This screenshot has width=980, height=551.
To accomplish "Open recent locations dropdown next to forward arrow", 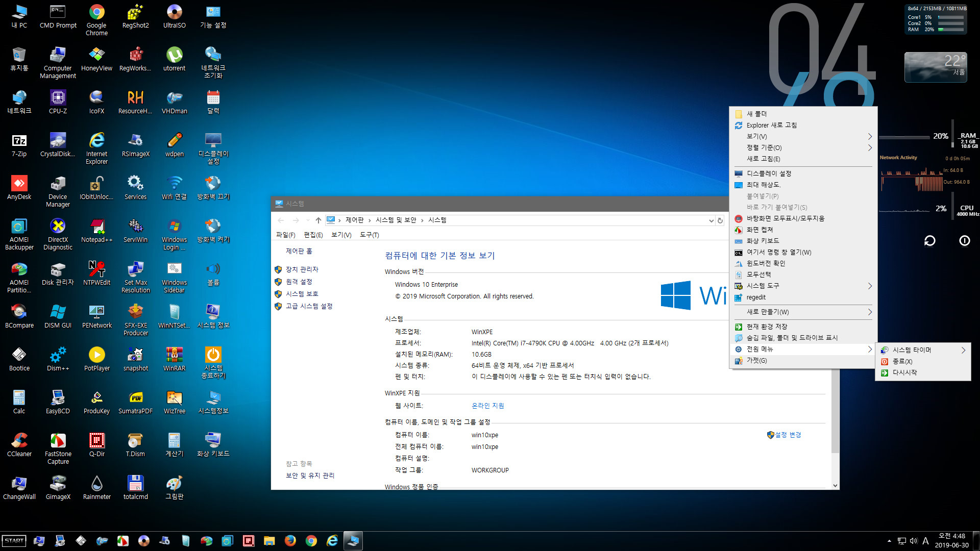I will point(308,220).
